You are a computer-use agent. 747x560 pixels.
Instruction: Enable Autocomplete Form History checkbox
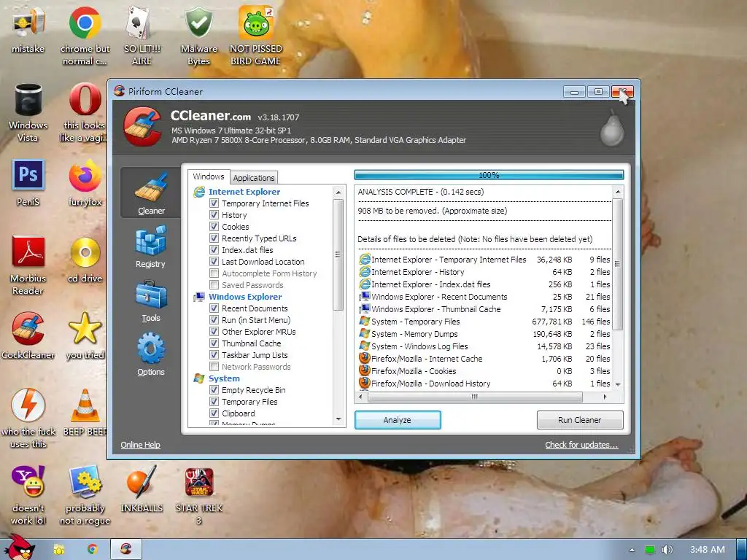[214, 273]
